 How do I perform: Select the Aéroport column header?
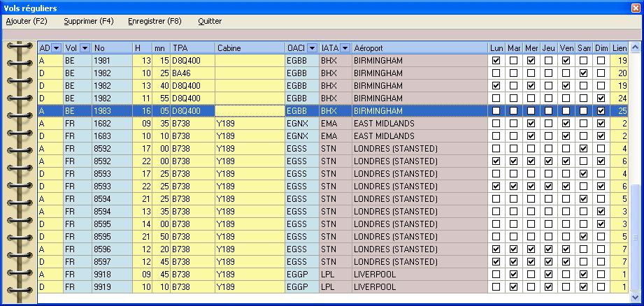[420, 48]
